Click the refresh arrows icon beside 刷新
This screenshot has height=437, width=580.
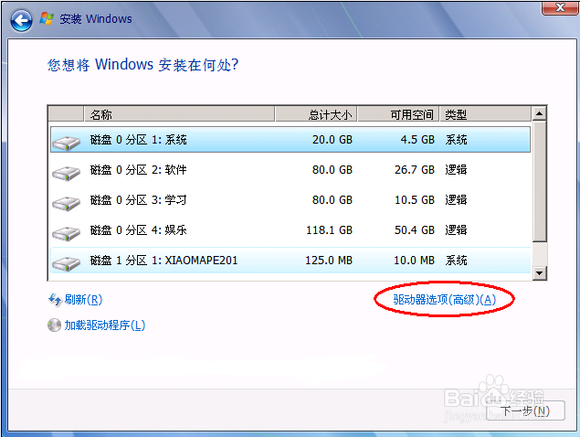point(55,300)
